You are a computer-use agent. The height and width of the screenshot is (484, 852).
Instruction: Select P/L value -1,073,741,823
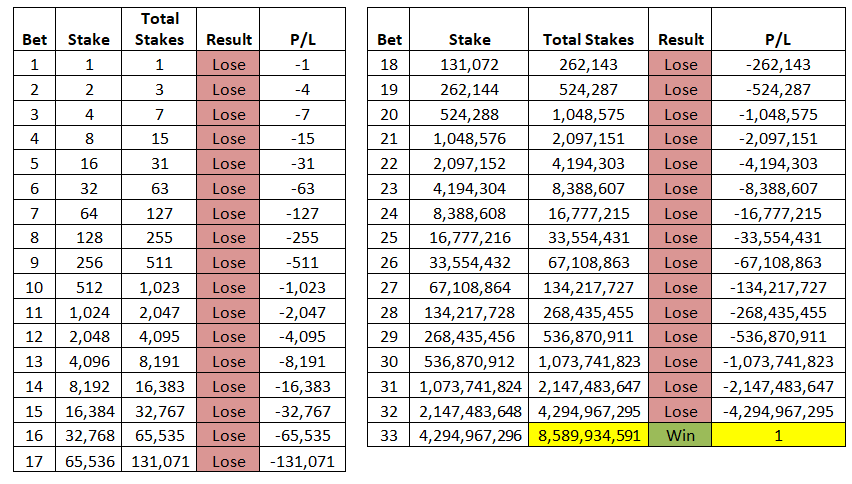[778, 362]
